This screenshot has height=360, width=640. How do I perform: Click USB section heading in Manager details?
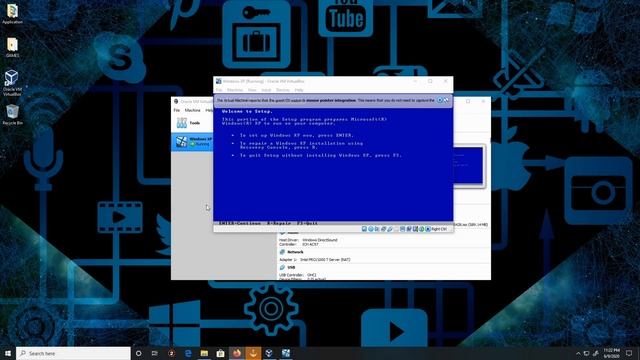coord(291,267)
